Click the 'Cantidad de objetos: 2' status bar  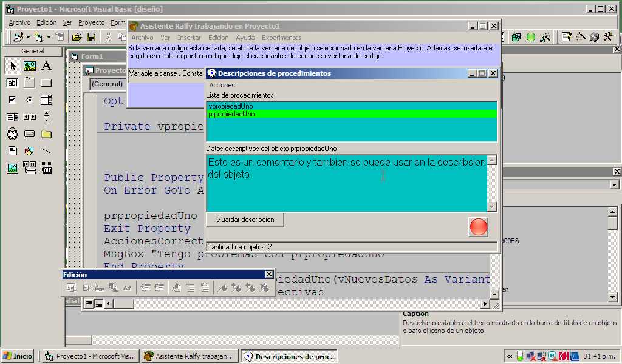coord(352,247)
